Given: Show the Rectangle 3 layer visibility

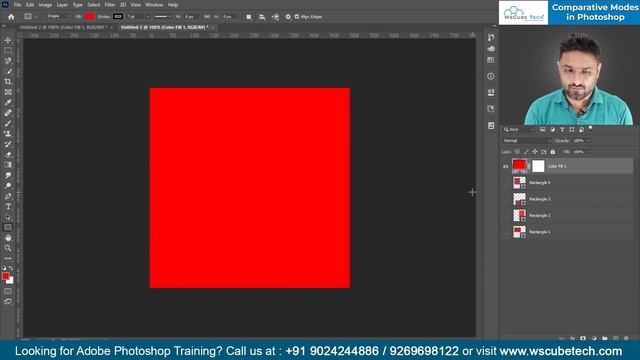Looking at the screenshot, I should (506, 199).
